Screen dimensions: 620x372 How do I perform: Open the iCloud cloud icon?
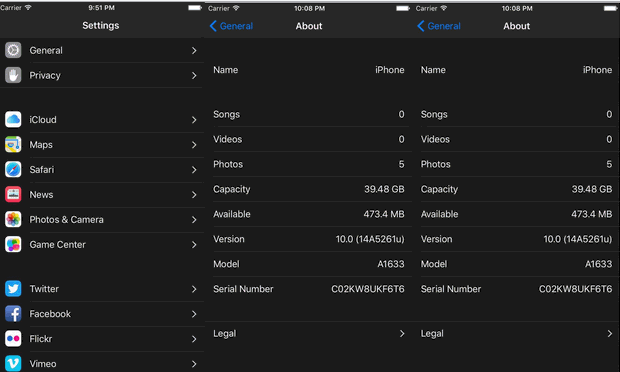pos(13,119)
